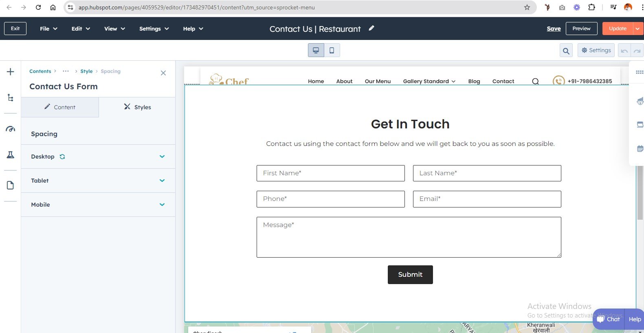This screenshot has width=644, height=333.
Task: Click the Add module plus icon
Action: [11, 72]
